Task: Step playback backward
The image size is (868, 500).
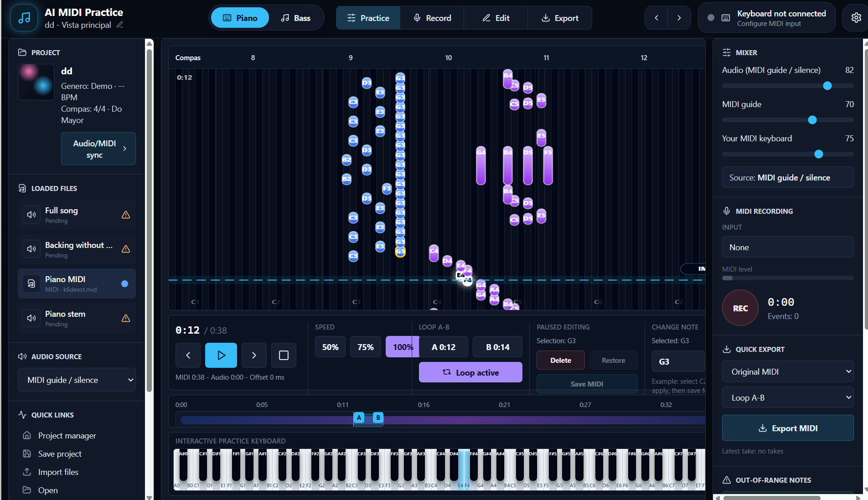Action: (188, 355)
